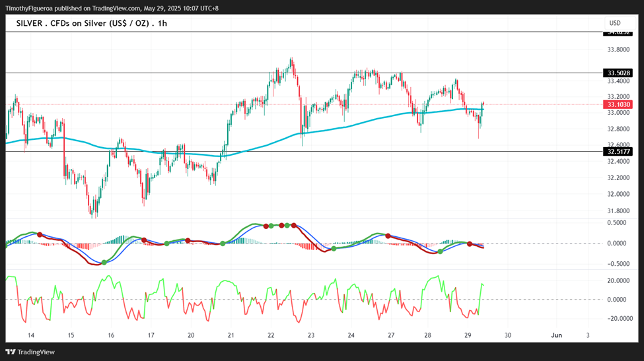Click the SILVER CFDs chart title

pos(92,23)
